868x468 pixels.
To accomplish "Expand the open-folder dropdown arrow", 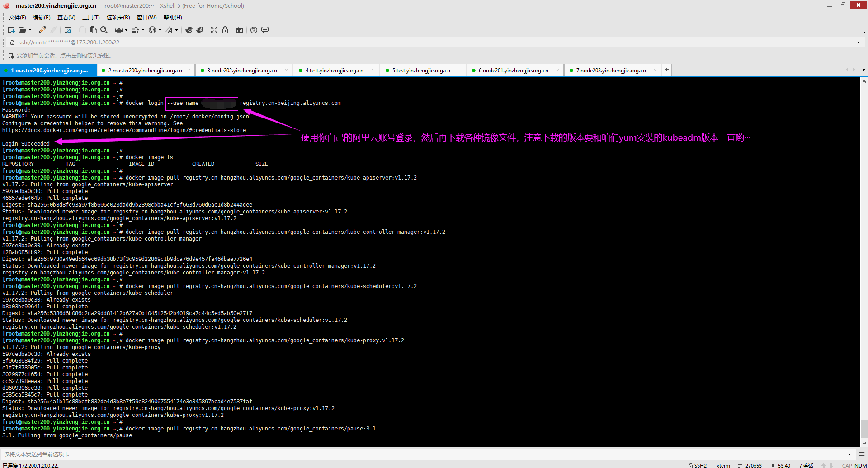I will click(x=30, y=30).
